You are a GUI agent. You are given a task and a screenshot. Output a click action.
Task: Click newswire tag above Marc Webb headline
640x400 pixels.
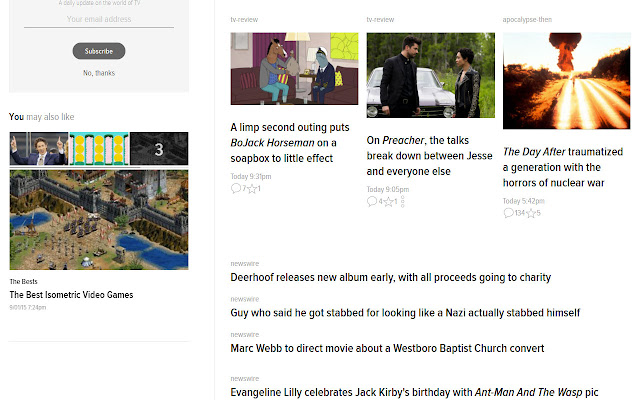click(244, 335)
